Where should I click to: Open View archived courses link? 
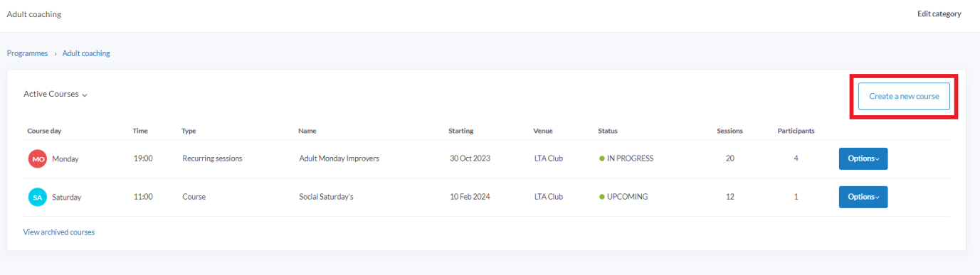(x=59, y=232)
